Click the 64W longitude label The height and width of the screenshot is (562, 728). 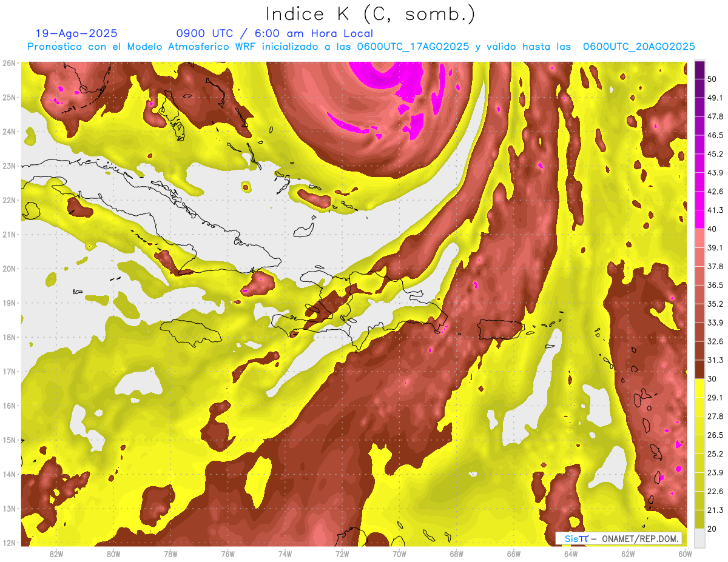(x=571, y=554)
